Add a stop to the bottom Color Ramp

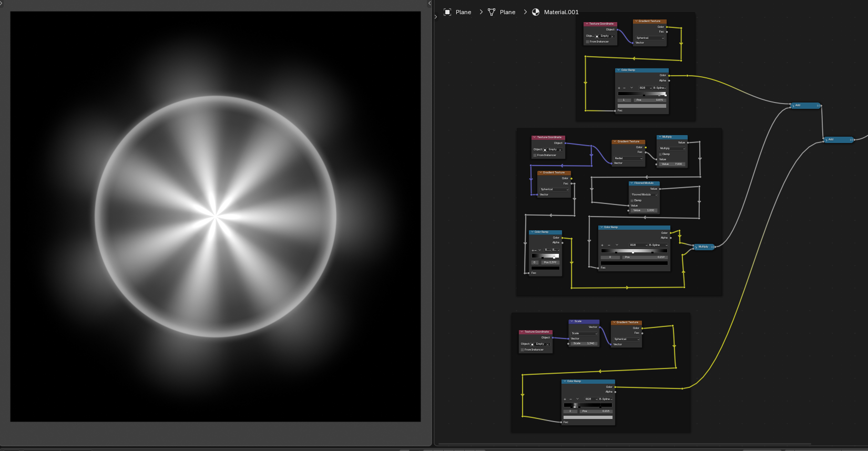(x=565, y=399)
